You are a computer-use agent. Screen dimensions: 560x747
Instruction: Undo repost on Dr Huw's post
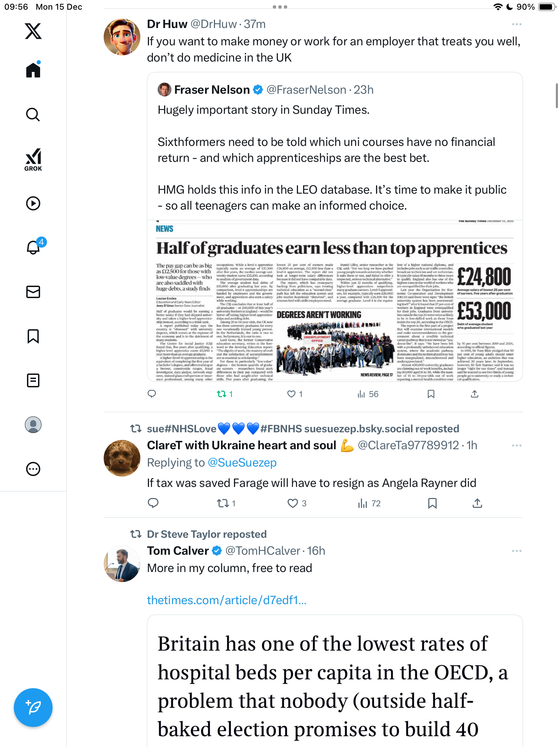pos(222,394)
